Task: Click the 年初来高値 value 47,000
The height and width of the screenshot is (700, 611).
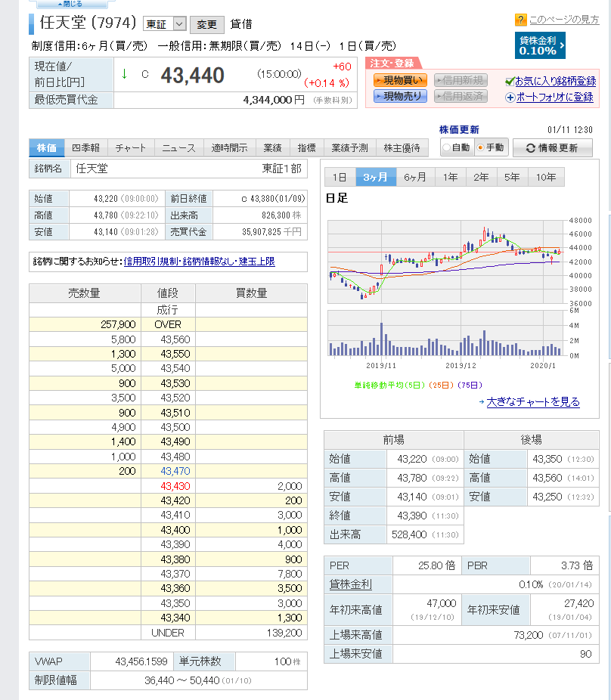Action: point(442,603)
